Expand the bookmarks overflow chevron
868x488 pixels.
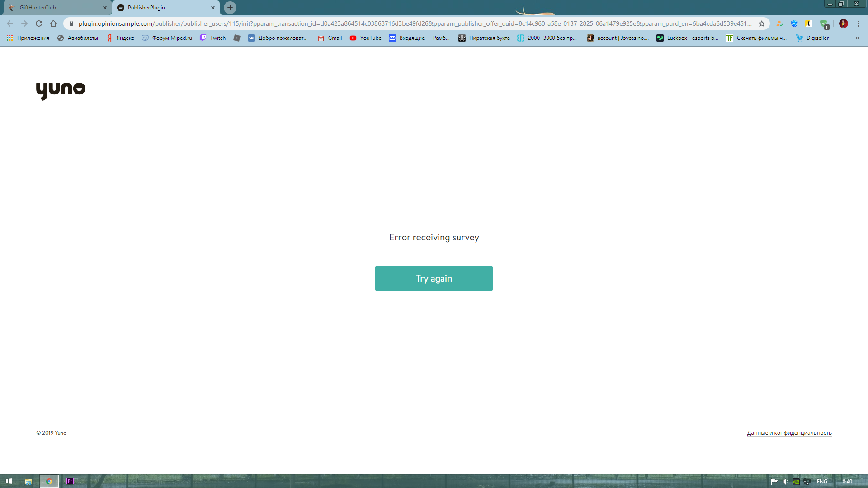(857, 38)
